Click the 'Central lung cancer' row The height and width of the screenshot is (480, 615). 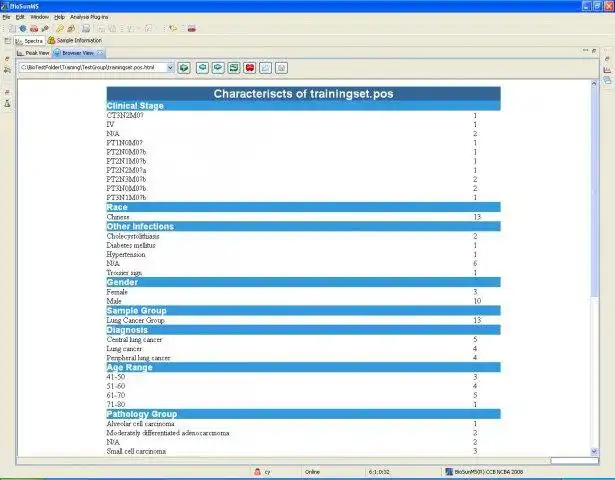pyautogui.click(x=303, y=340)
